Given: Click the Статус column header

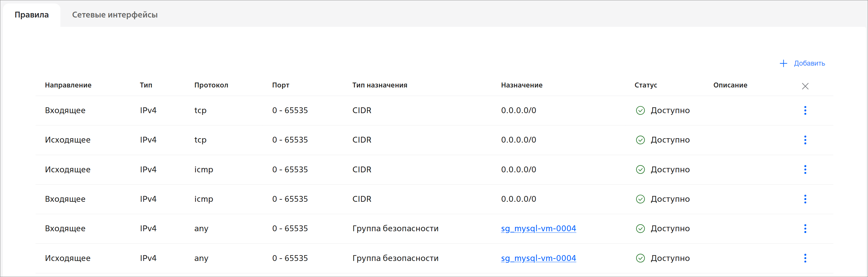Looking at the screenshot, I should [646, 85].
